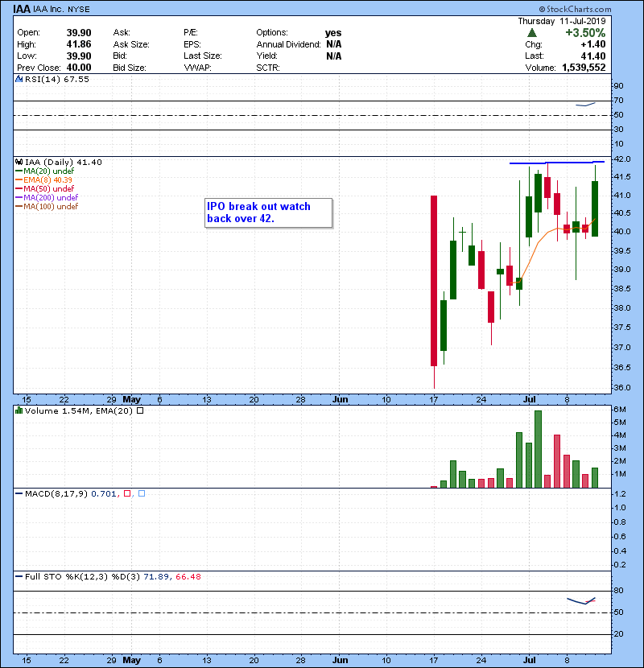
Task: Click the VWAP label
Action: pos(197,68)
